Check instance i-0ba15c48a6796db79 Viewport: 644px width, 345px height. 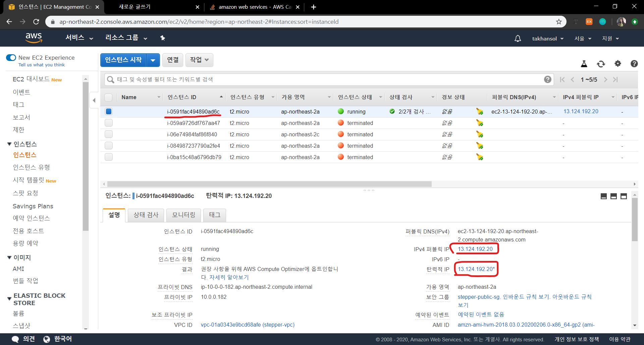pyautogui.click(x=108, y=157)
